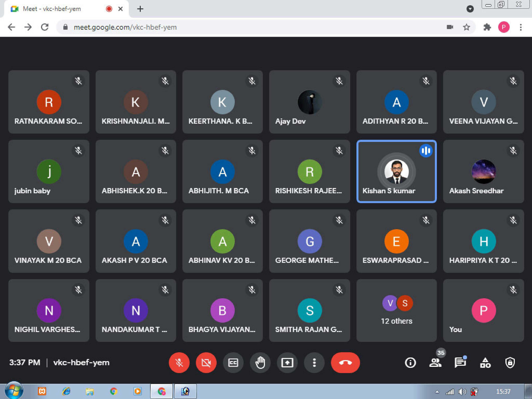Click the muted mic icon on KEERTHANA tile

tap(252, 81)
